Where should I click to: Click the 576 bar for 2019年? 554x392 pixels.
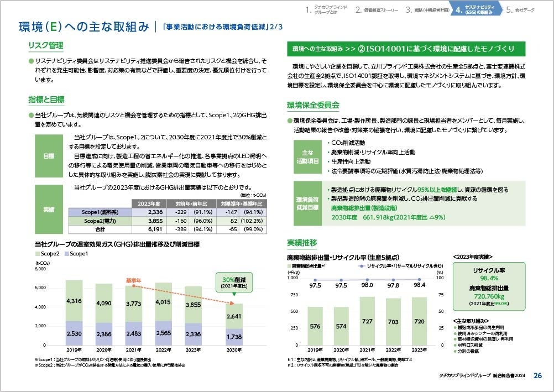pyautogui.click(x=315, y=326)
